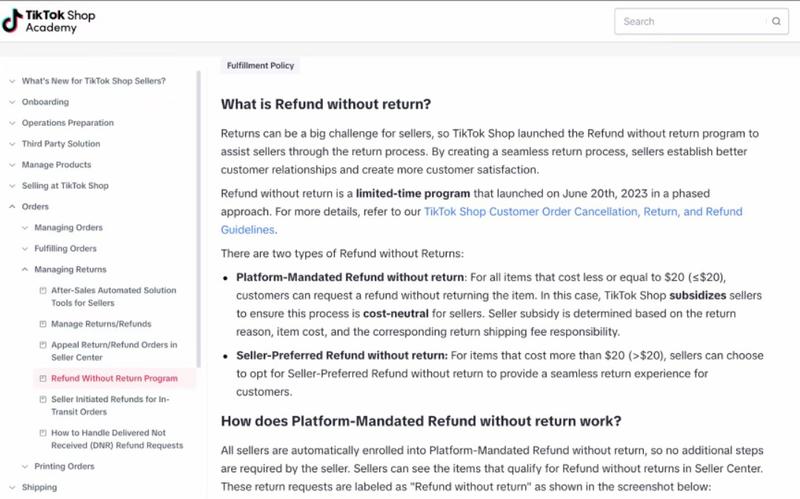Click document icon beside Refund Without Return Program
Viewport: 800px width, 499px height.
[x=43, y=379]
